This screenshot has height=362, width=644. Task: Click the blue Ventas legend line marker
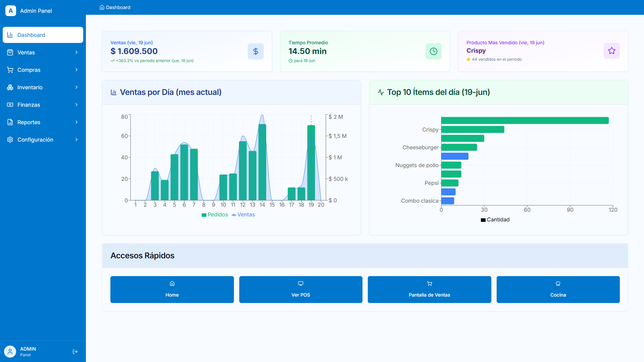click(x=234, y=215)
